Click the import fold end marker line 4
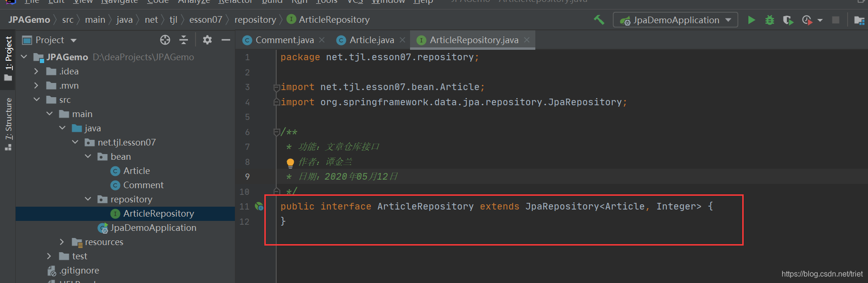The image size is (868, 283). (x=277, y=102)
